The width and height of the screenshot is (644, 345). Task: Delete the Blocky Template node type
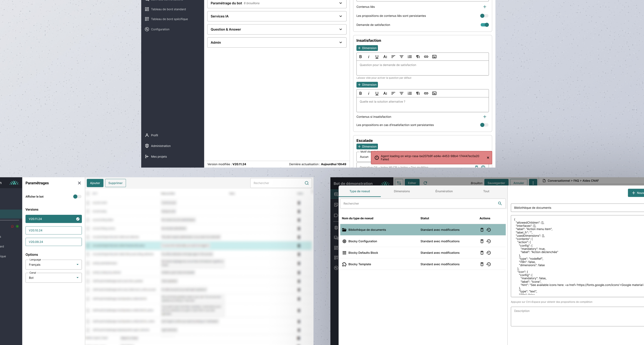click(x=482, y=264)
